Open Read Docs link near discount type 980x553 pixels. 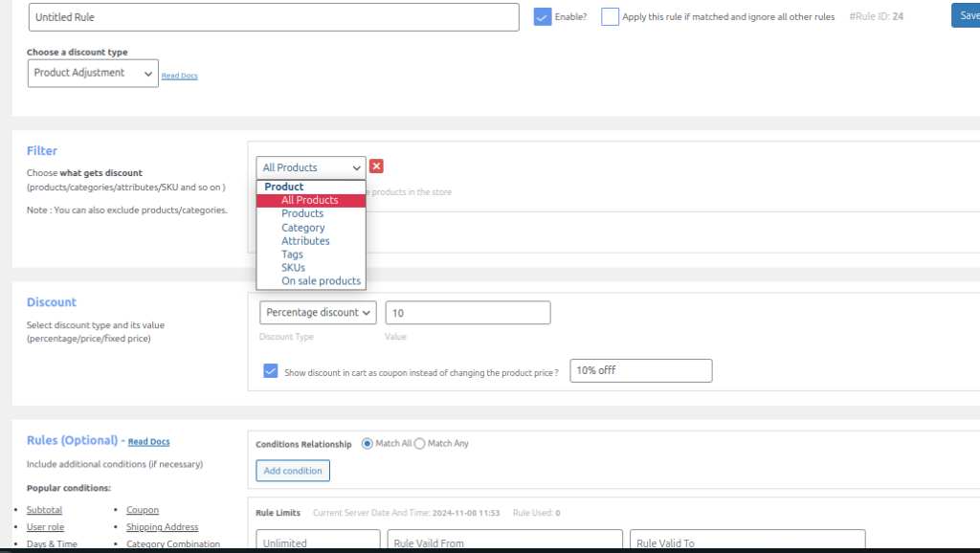pos(179,76)
